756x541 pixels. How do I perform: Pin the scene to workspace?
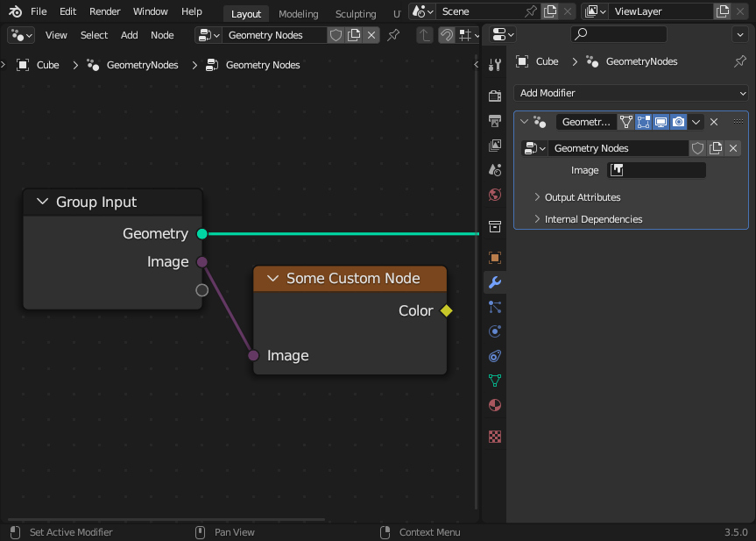pos(531,11)
